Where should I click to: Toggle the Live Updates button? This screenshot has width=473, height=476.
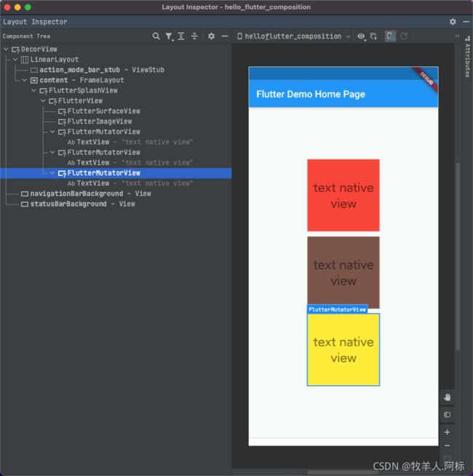391,36
